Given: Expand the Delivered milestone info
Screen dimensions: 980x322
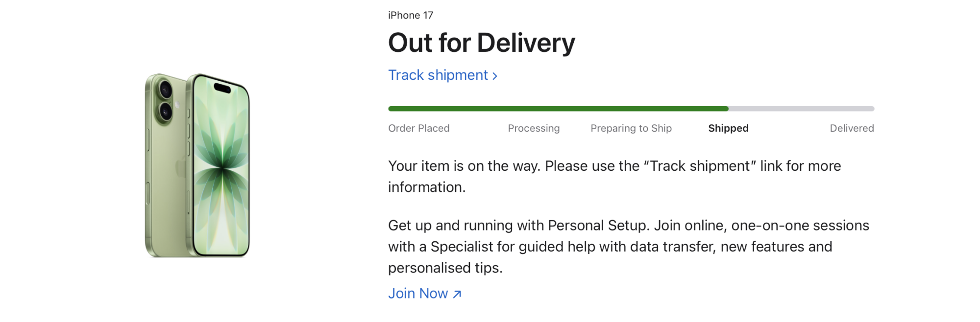Looking at the screenshot, I should pos(852,128).
